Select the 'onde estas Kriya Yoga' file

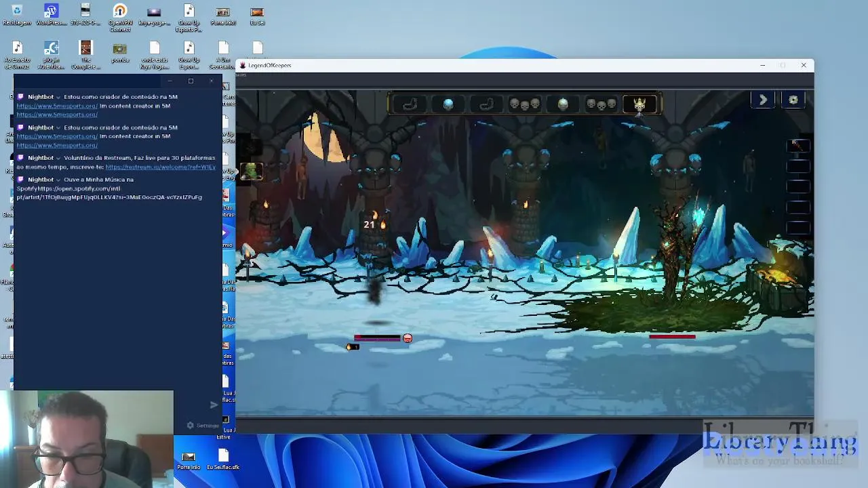pos(155,56)
